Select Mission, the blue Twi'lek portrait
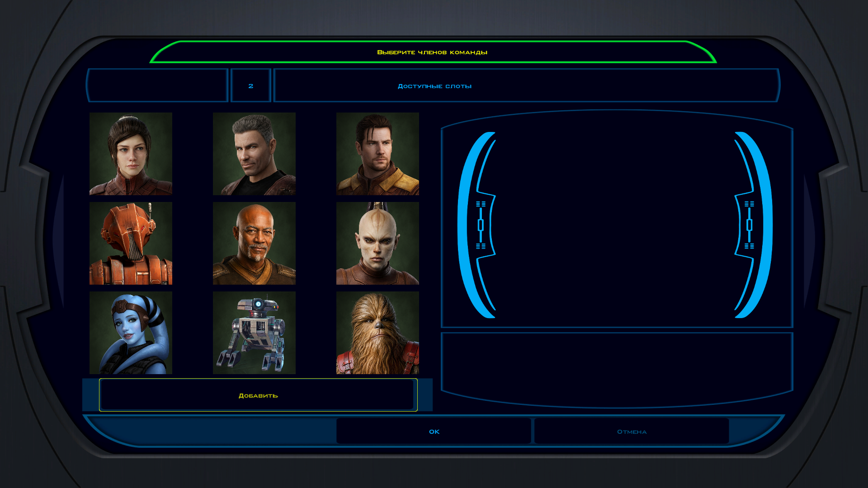 (131, 333)
